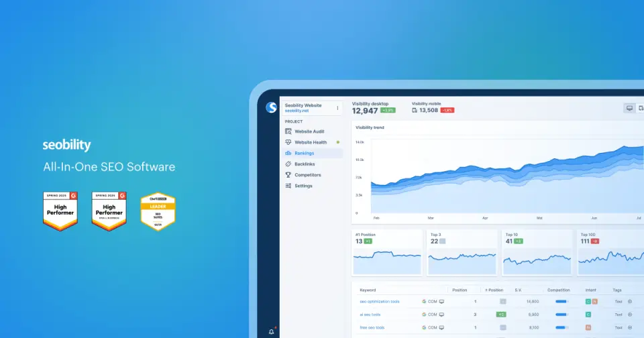Screen dimensions: 644x338
Task: Open the Top 100 sparkline card
Action: pos(610,253)
